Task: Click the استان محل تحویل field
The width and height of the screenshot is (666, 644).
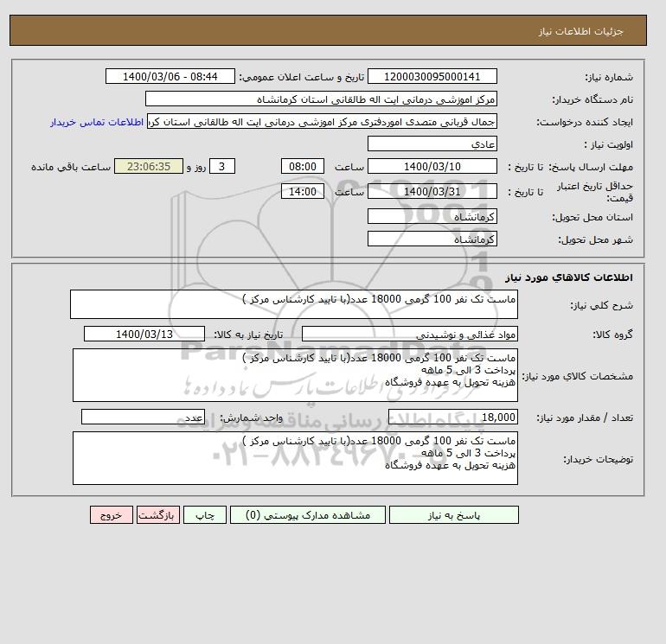Action: 432,216
